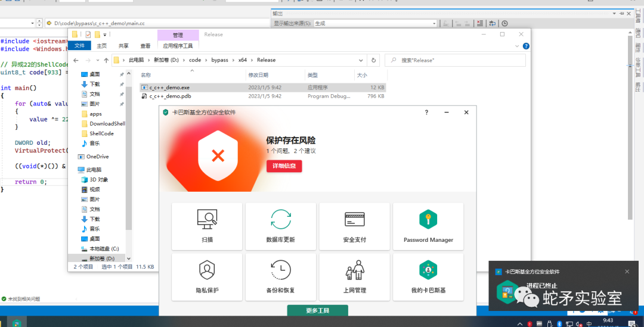Select 新加卷 (D:) in navigation pane

tap(98, 259)
